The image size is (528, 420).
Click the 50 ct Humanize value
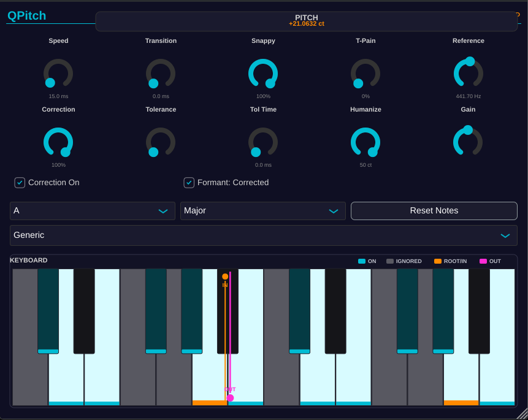tap(365, 165)
